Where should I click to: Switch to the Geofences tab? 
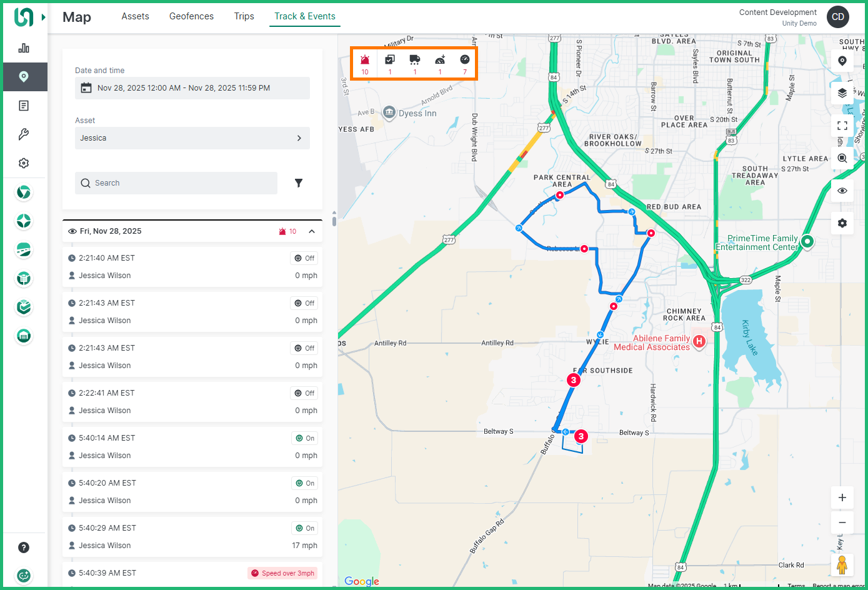(191, 16)
